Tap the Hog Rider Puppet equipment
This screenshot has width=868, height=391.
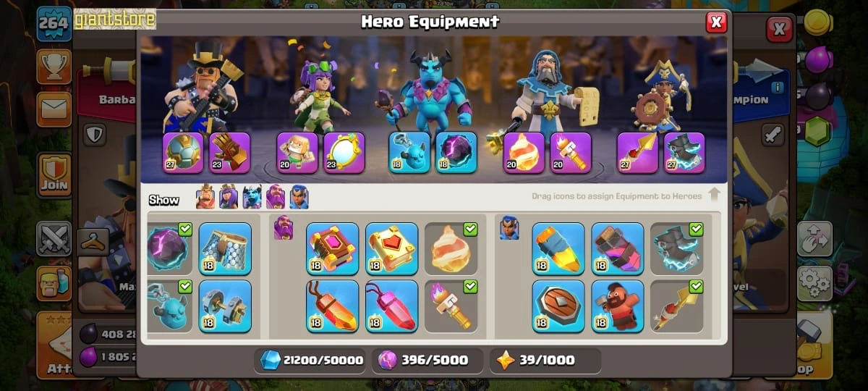(x=618, y=306)
